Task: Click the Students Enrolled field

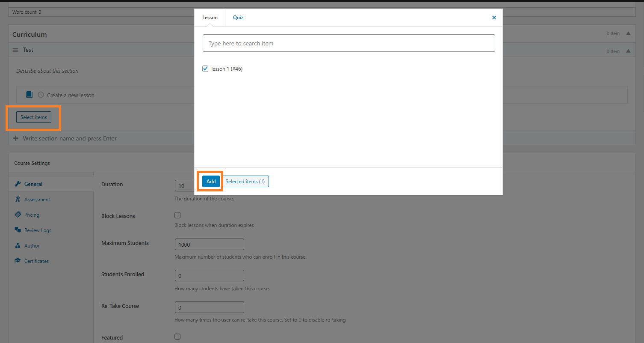Action: [210, 276]
